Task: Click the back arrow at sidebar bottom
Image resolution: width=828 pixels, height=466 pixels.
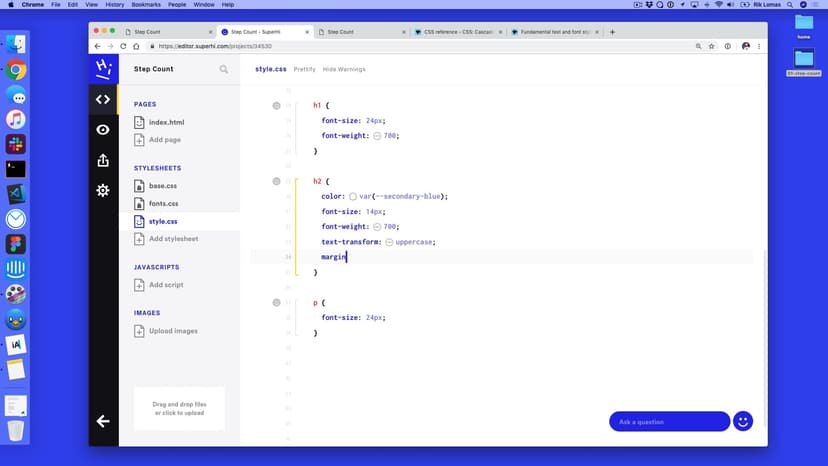Action: pyautogui.click(x=102, y=421)
